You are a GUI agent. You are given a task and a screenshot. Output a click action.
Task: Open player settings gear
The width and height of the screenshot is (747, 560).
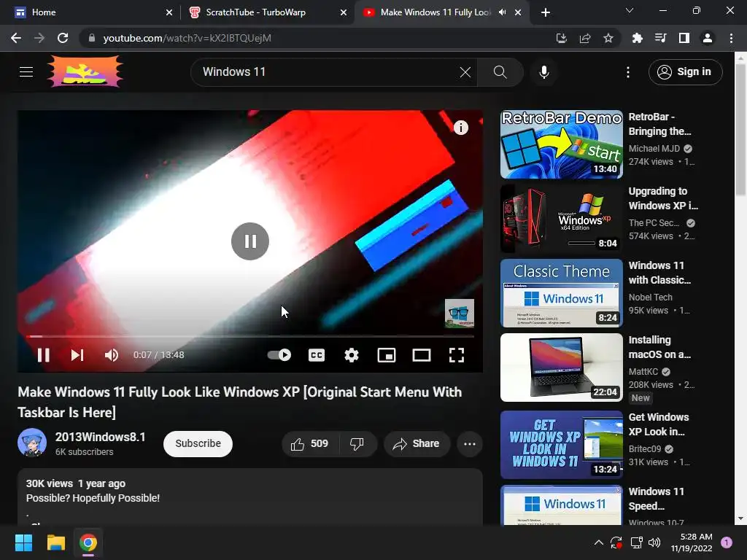[352, 355]
